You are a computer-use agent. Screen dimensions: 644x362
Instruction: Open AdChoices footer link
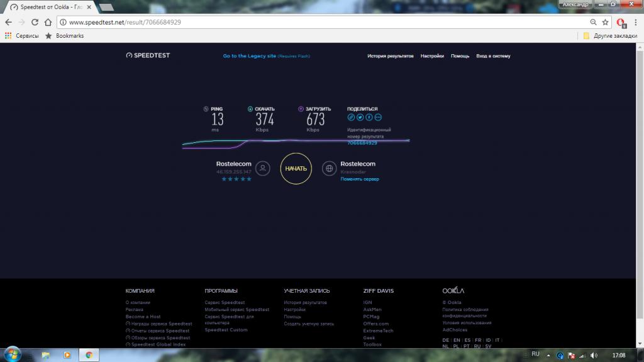click(x=455, y=329)
